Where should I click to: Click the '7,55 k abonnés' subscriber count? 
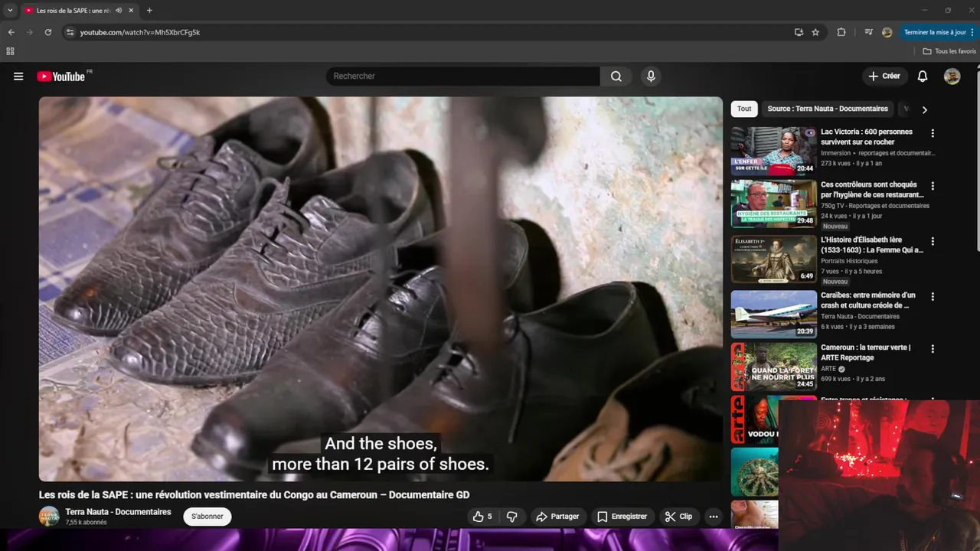86,523
